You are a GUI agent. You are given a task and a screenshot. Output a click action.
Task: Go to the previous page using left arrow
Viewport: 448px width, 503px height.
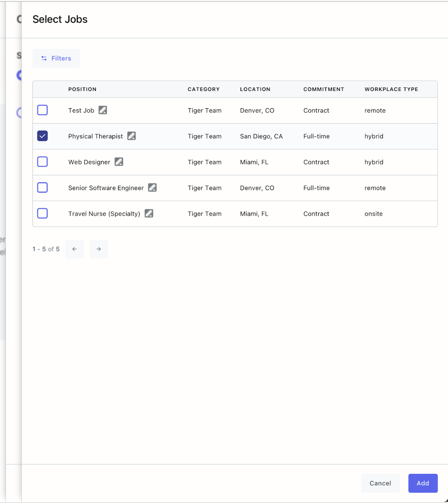[75, 249]
